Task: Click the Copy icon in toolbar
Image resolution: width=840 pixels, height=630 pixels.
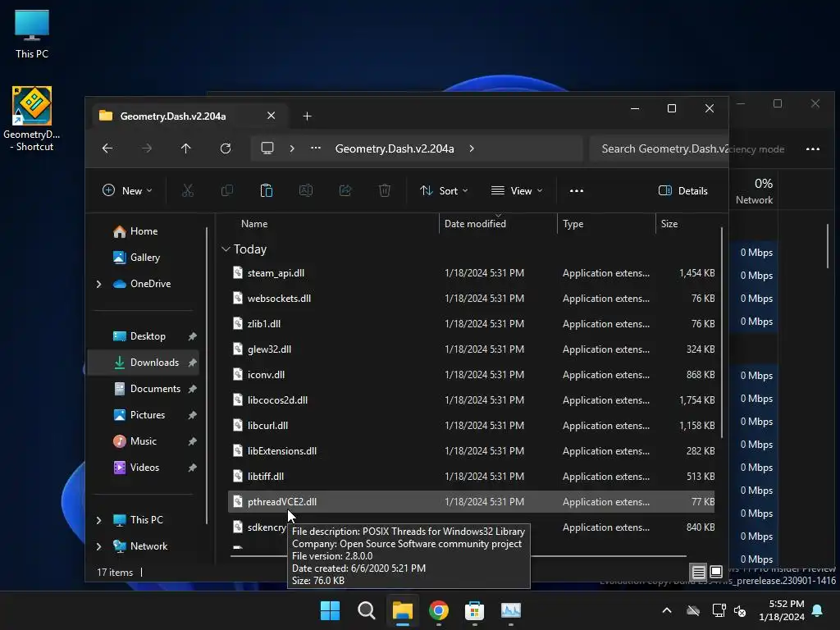Action: click(227, 190)
